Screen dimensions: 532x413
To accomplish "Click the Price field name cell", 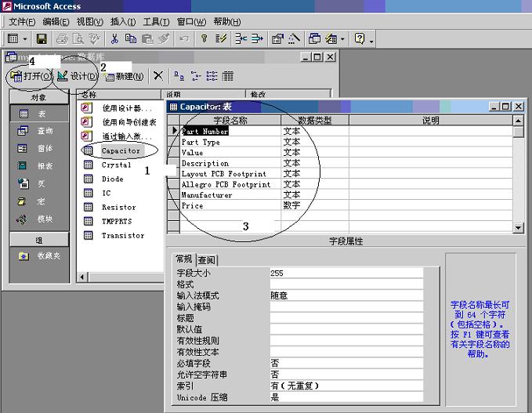I will click(x=230, y=205).
